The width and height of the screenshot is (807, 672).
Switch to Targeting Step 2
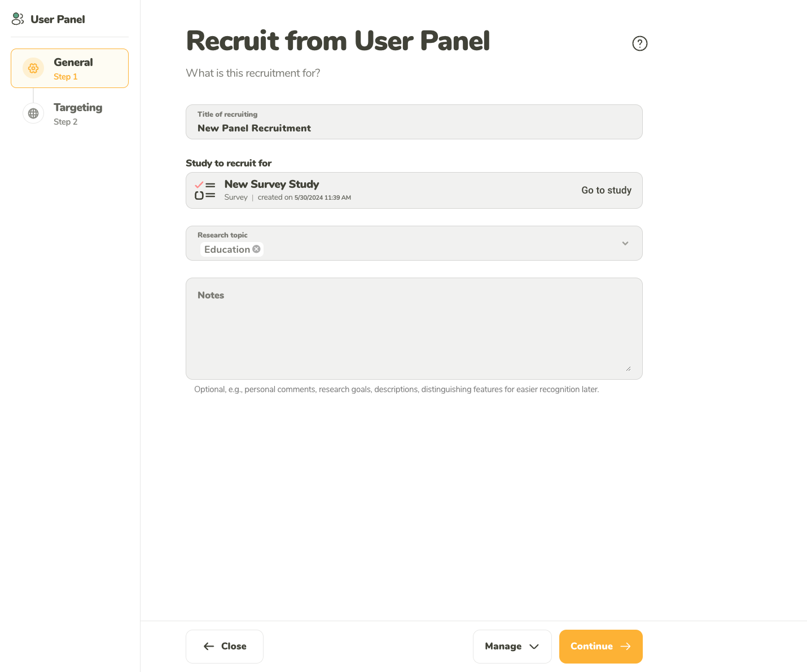(69, 113)
